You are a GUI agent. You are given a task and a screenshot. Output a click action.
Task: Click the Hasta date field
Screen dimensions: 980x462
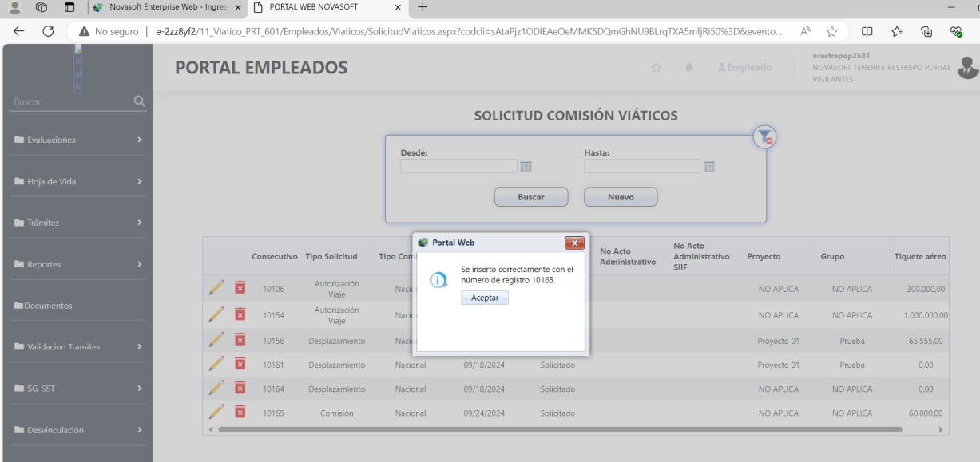pyautogui.click(x=642, y=166)
